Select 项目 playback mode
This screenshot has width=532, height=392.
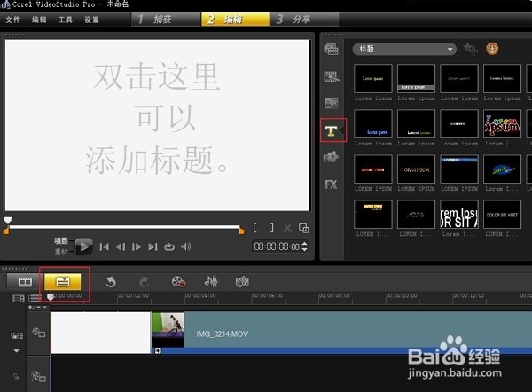coord(60,241)
